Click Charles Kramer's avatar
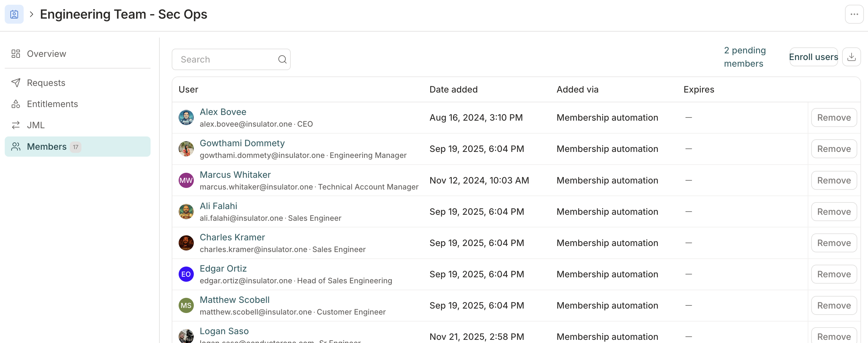Image resolution: width=868 pixels, height=343 pixels. [186, 243]
